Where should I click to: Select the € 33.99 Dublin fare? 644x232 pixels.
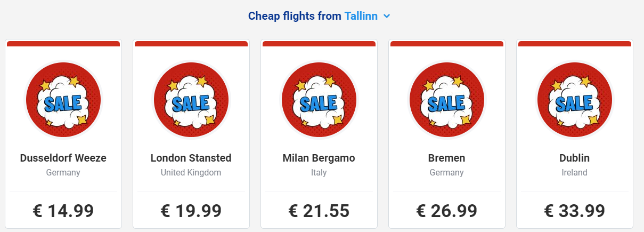(x=575, y=211)
